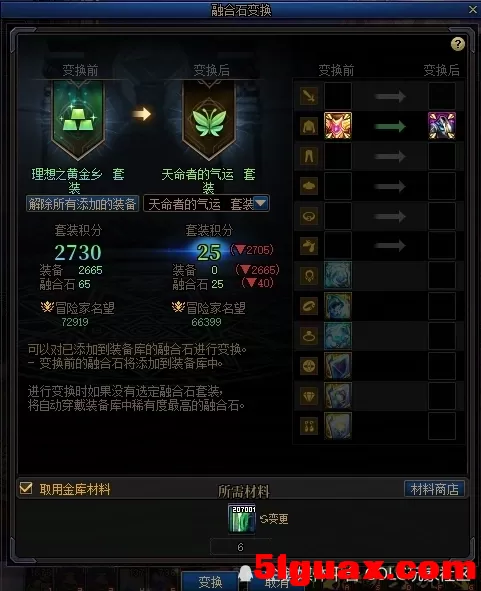This screenshot has width=481, height=591.
Task: Click the golden top fusion stone thumbnail
Action: pos(338,126)
